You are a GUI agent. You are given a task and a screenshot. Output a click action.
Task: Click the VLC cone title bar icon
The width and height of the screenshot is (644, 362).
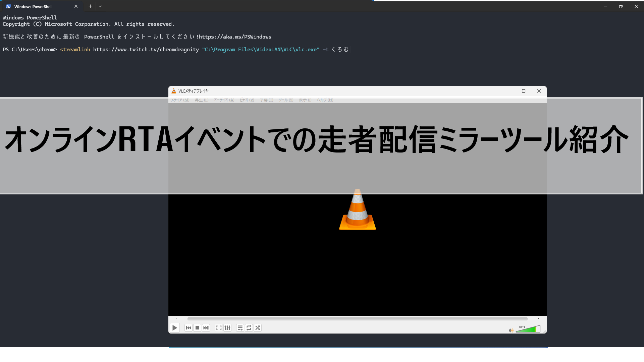[174, 91]
